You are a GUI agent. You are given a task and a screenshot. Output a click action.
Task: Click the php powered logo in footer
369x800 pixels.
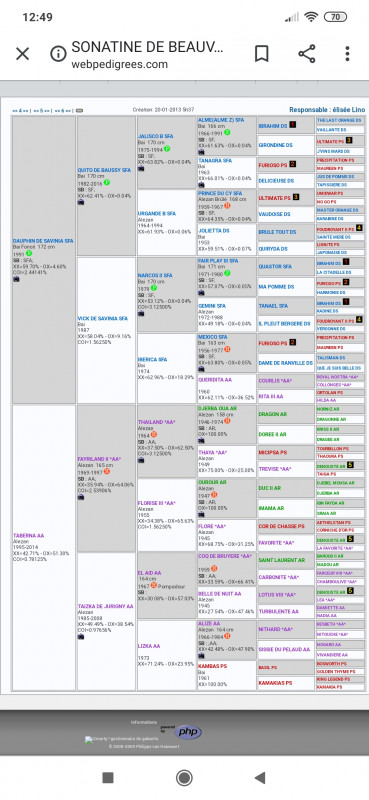pyautogui.click(x=188, y=732)
